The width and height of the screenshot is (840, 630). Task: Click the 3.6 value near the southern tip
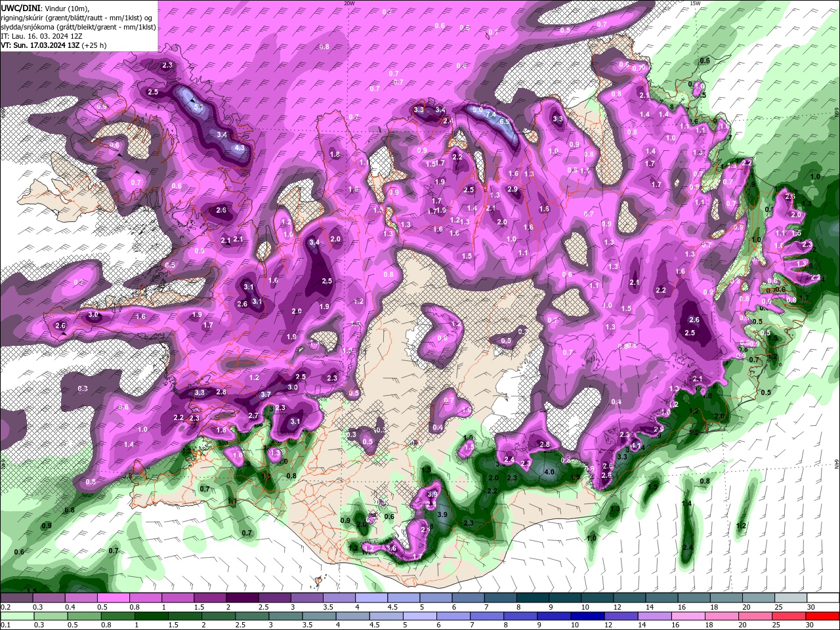coord(391,548)
